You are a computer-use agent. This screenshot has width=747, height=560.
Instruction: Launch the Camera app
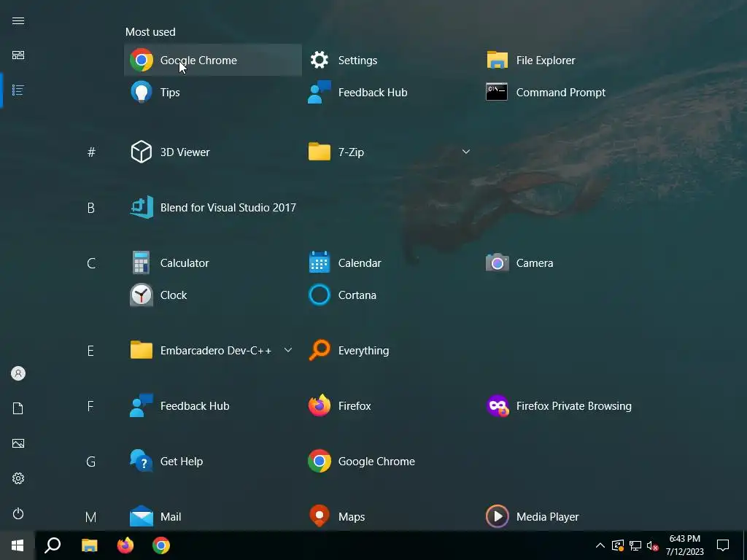(569, 262)
